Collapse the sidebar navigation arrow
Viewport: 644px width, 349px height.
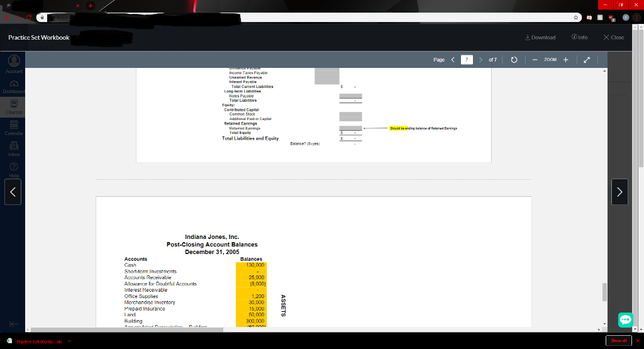(x=14, y=324)
